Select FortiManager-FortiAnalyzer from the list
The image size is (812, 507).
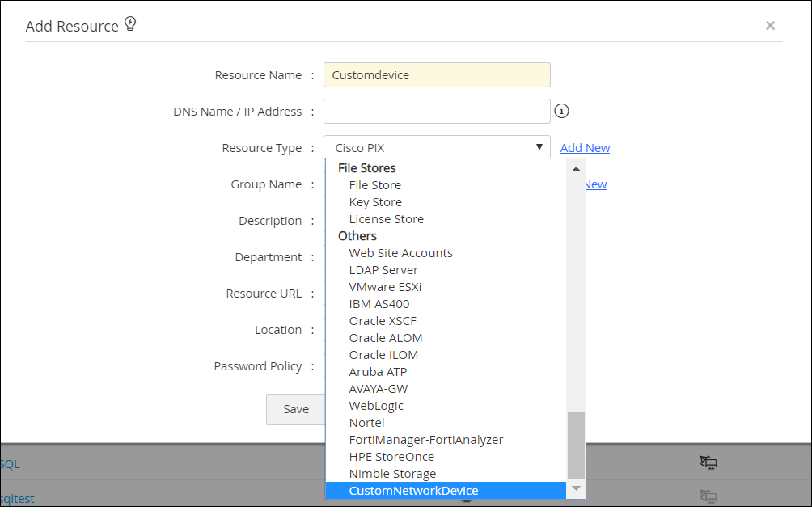[425, 440]
